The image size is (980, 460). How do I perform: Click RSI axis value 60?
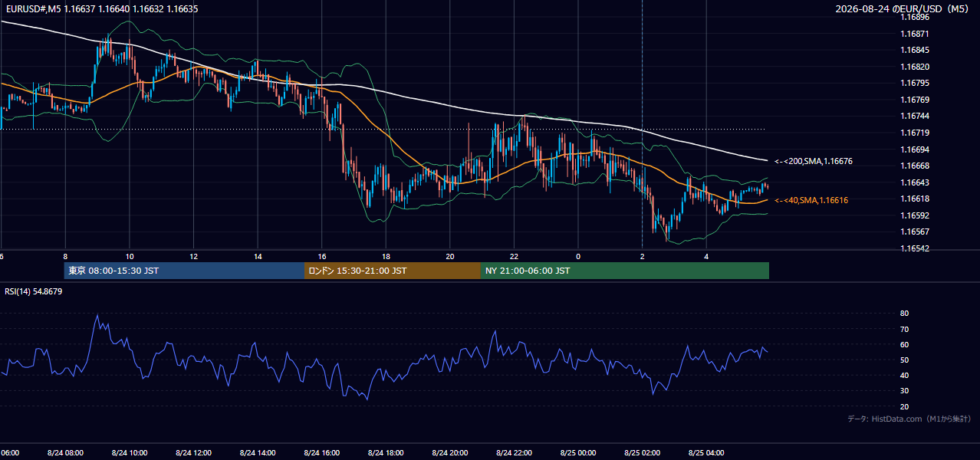point(905,344)
